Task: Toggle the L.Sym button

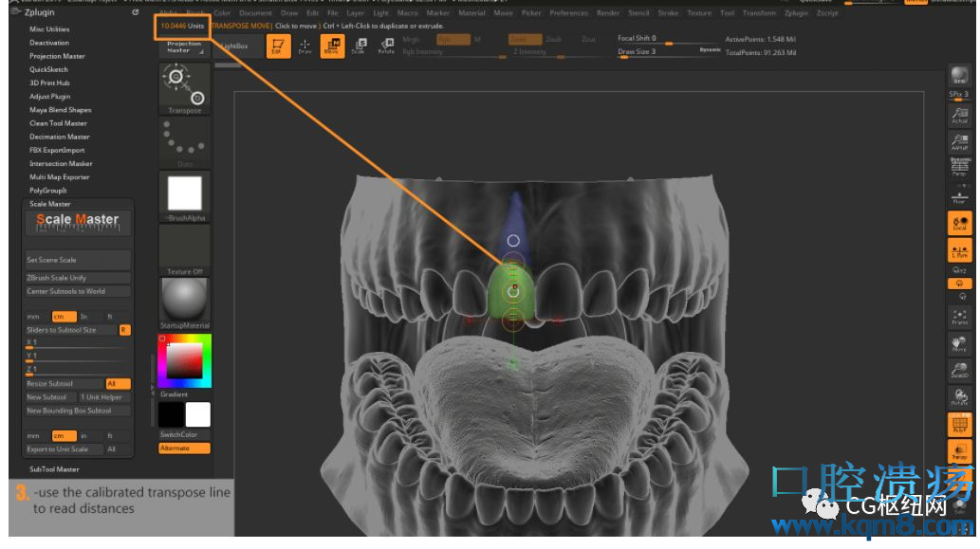Action: tap(959, 251)
